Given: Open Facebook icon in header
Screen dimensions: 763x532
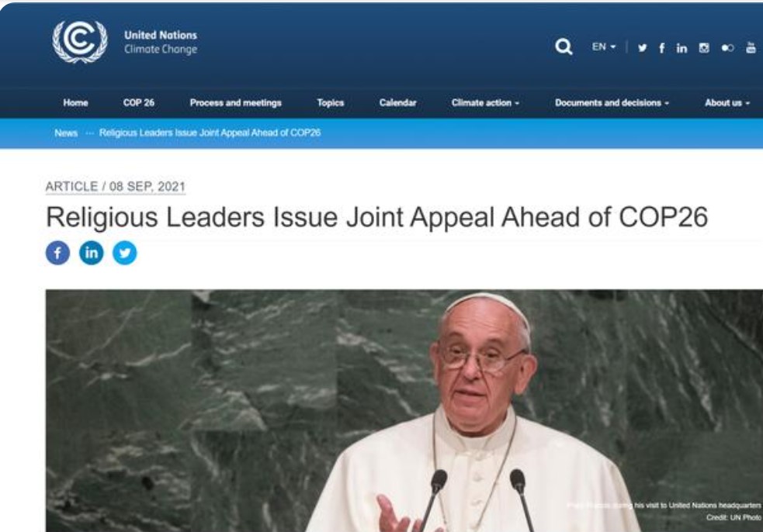Looking at the screenshot, I should 662,47.
